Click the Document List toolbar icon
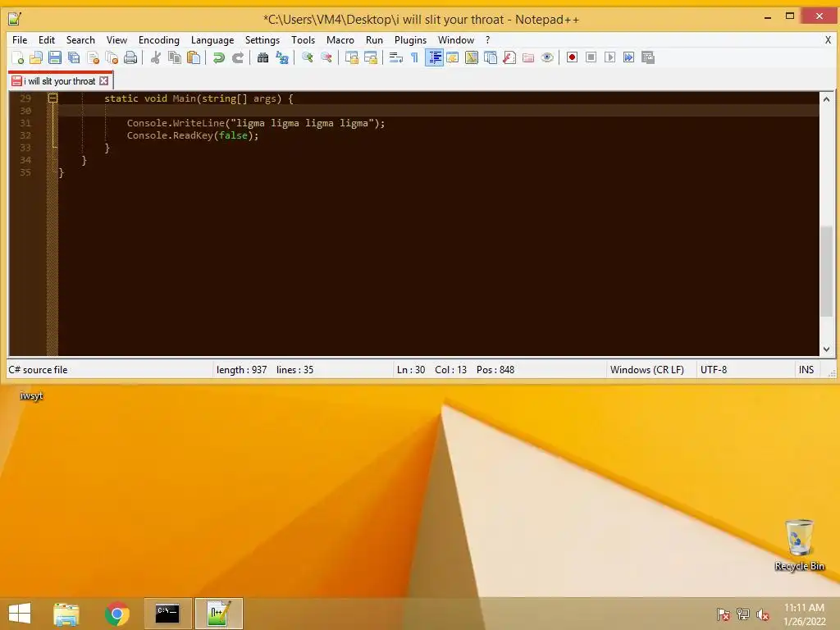This screenshot has height=630, width=840. pos(491,57)
